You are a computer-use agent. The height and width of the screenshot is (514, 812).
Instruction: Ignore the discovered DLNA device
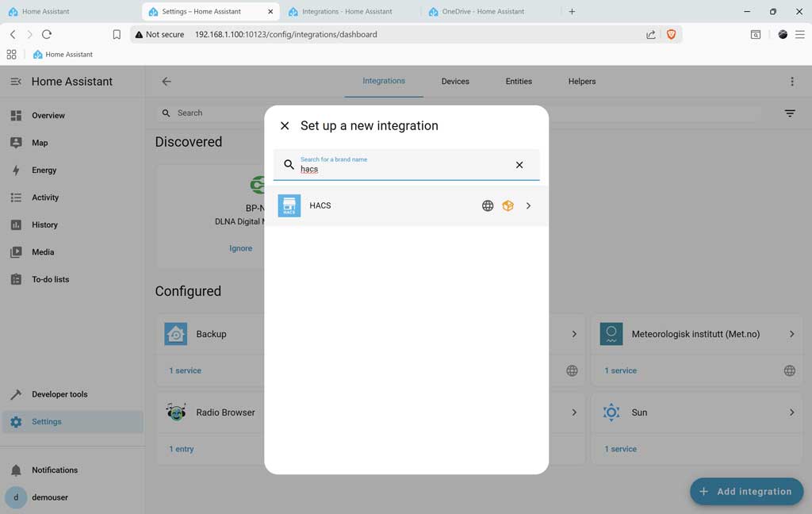[241, 248]
